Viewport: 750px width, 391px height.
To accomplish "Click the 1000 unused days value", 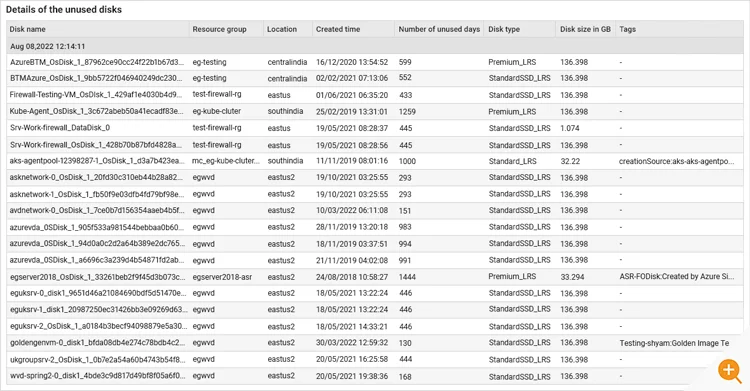I will [408, 161].
